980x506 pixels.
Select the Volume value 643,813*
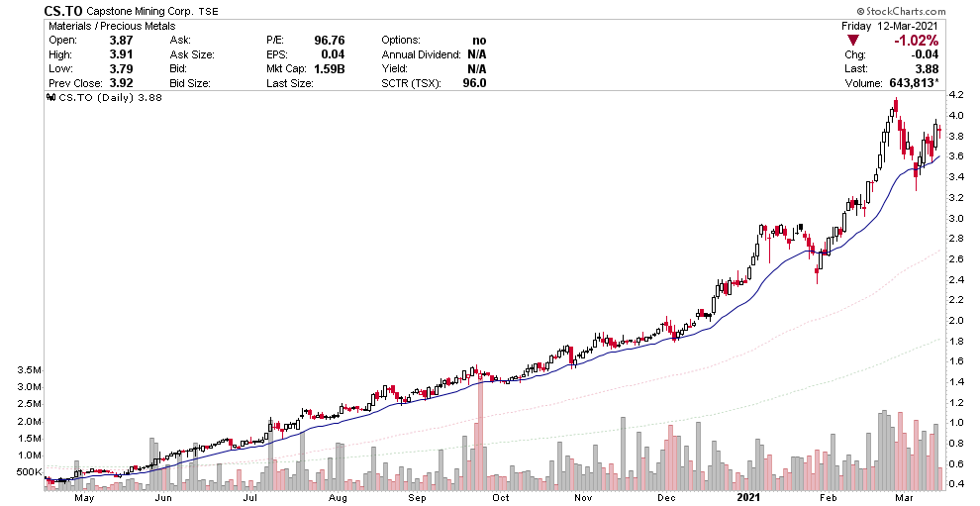[915, 83]
